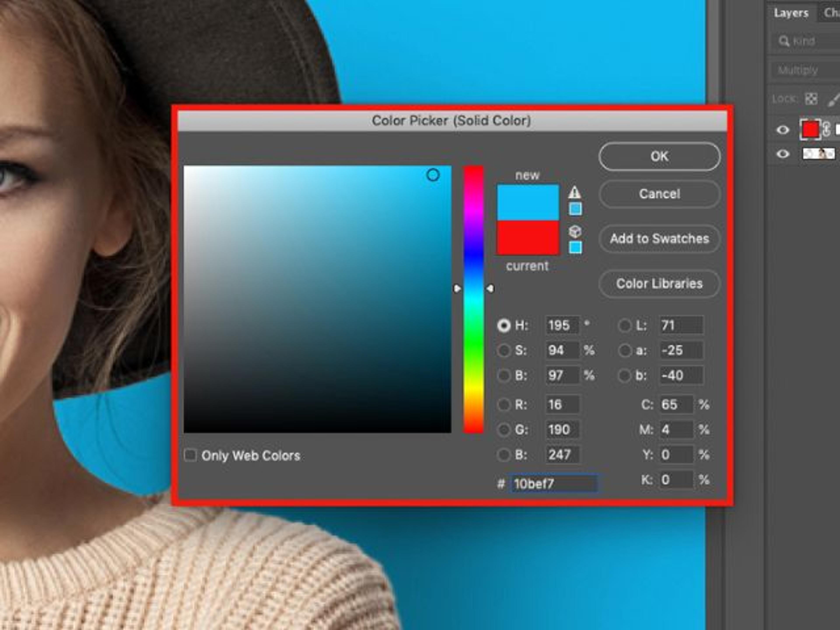Click the Cancel button in Color Picker
Image resolution: width=840 pixels, height=630 pixels.
point(659,194)
